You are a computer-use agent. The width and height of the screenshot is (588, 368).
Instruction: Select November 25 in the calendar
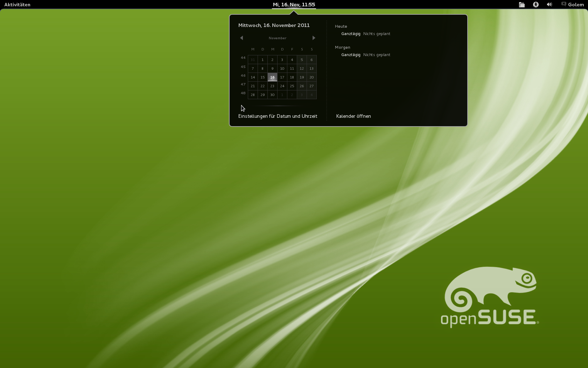[x=292, y=86]
